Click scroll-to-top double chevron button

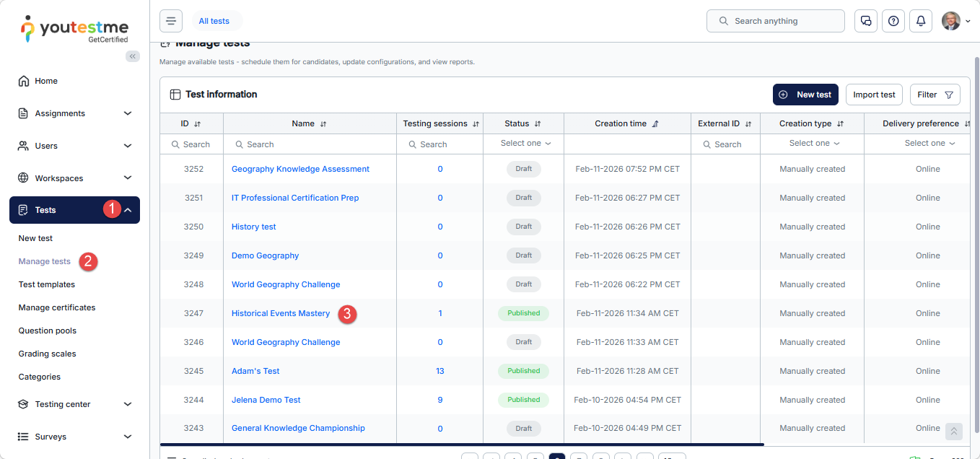[x=954, y=431]
